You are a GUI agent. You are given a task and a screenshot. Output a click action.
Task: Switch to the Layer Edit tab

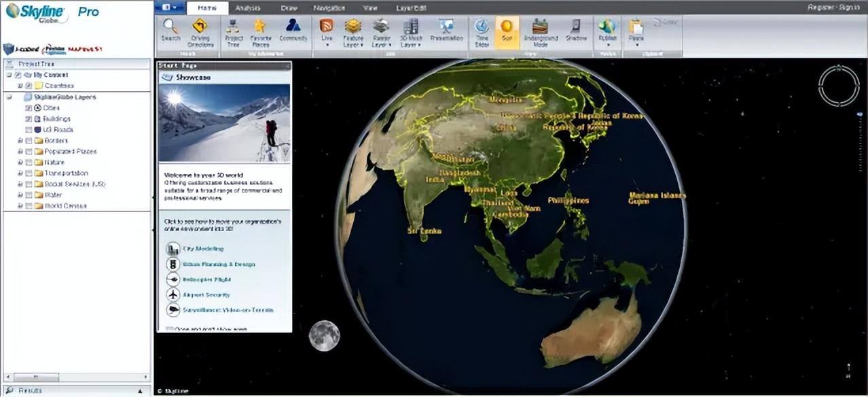411,7
